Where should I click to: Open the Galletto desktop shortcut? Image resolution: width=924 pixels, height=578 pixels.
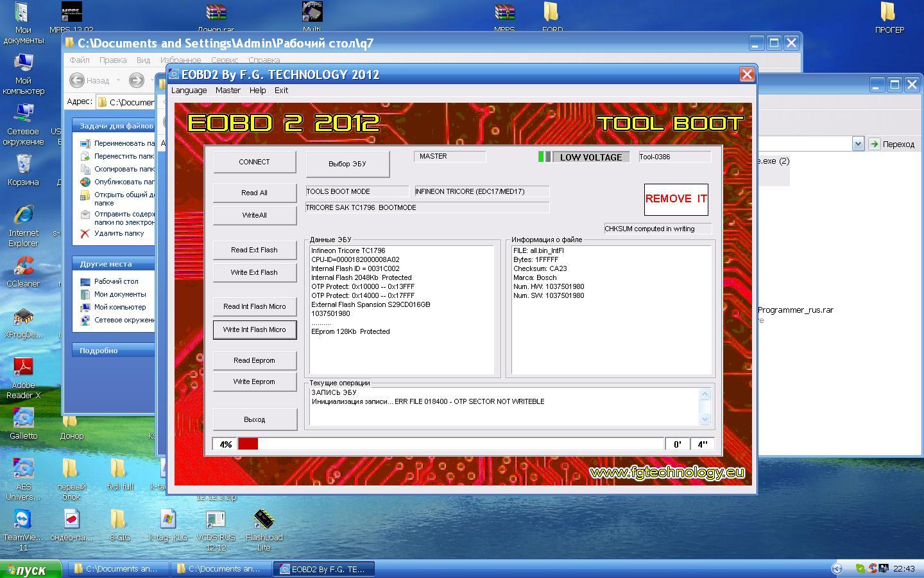coord(23,424)
